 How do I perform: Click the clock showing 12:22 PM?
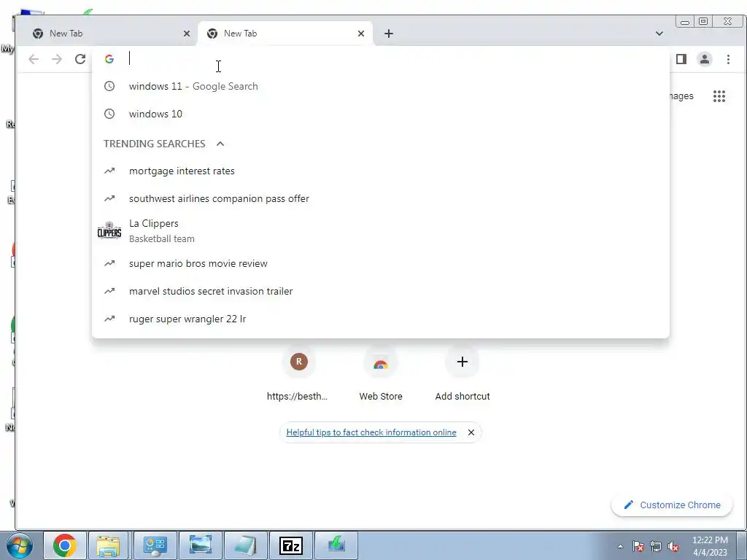[710, 546]
